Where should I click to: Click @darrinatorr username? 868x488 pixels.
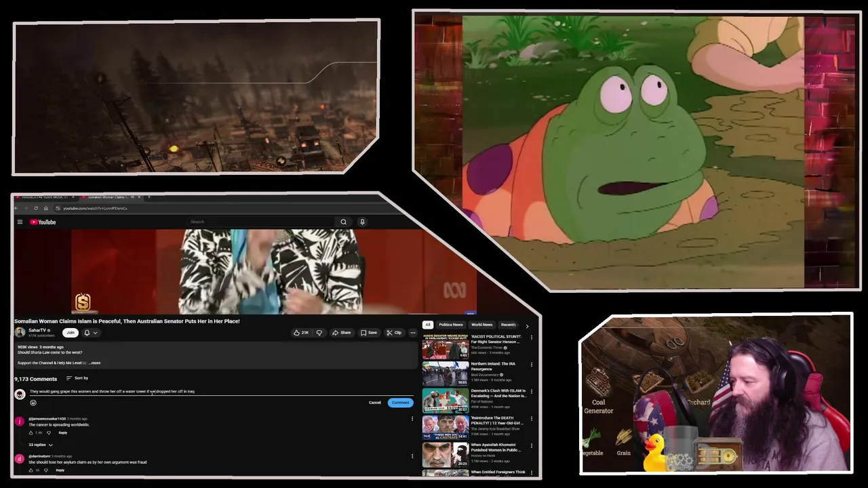(x=39, y=456)
